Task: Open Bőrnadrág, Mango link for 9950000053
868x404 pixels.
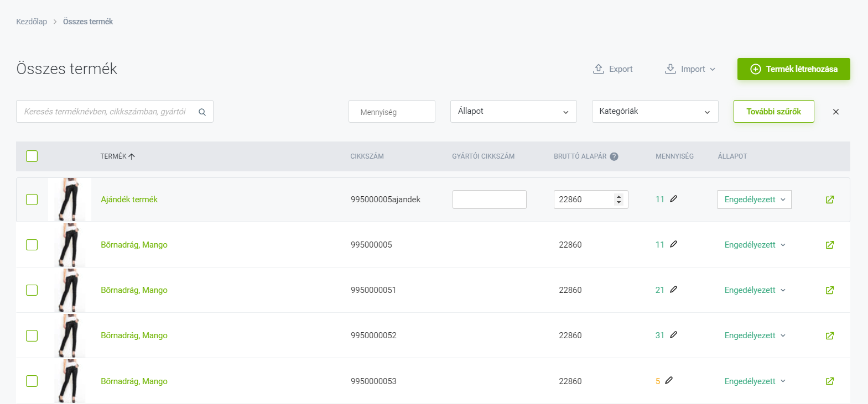Action: (134, 381)
